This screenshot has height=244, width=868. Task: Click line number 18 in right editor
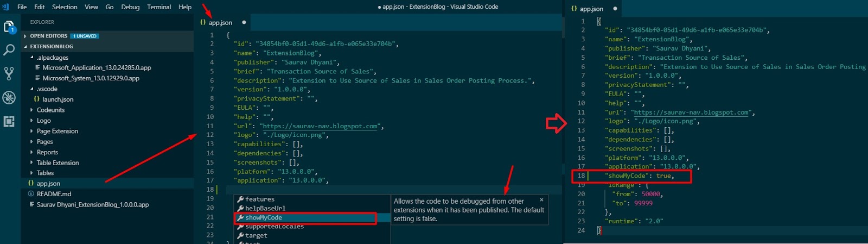coord(581,176)
